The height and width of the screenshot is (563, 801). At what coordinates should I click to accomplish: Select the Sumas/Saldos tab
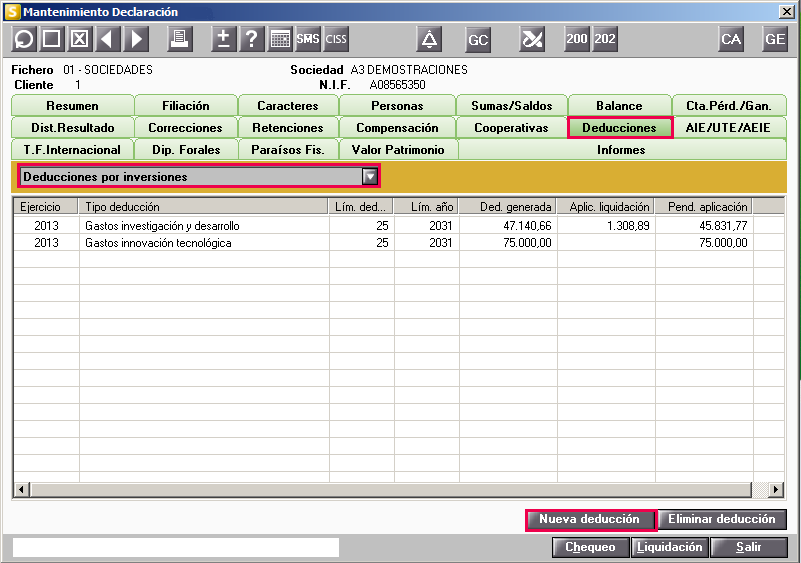512,106
